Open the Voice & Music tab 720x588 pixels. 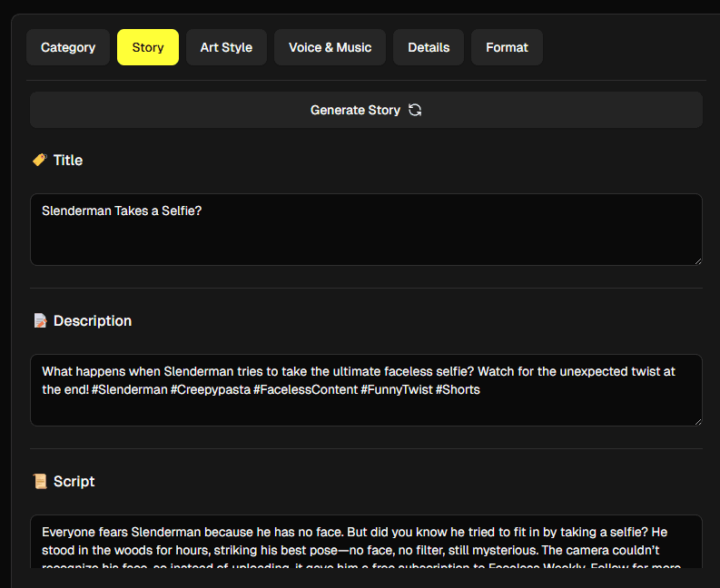pyautogui.click(x=330, y=47)
